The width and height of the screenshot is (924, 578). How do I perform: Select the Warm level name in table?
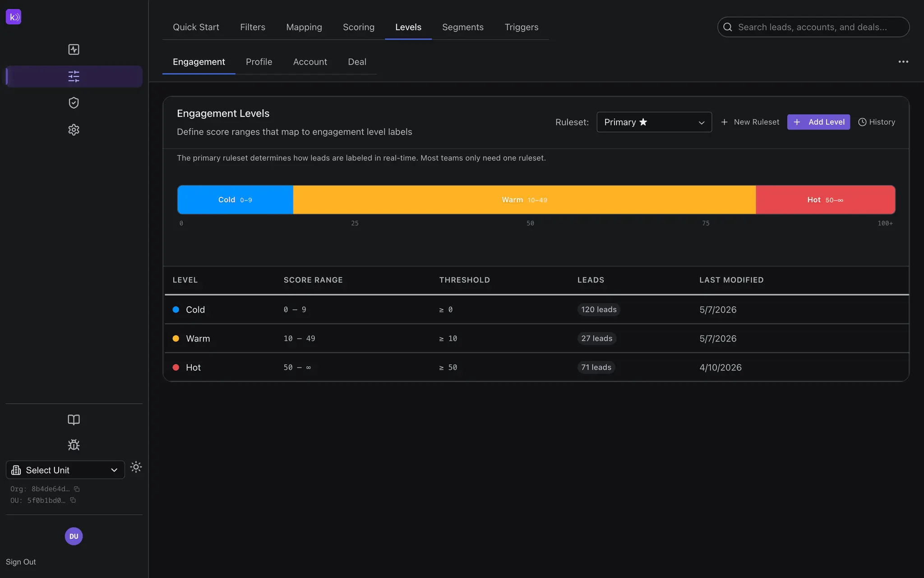tap(198, 339)
